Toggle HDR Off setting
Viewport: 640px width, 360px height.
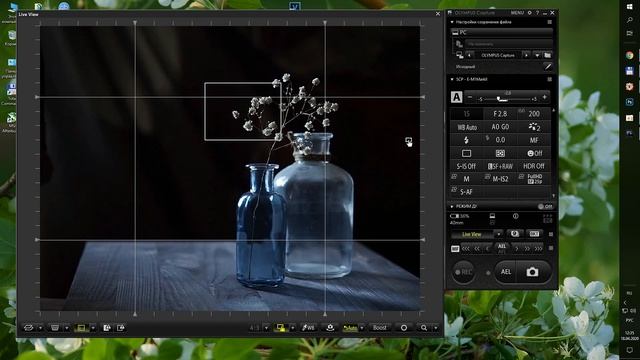534,166
